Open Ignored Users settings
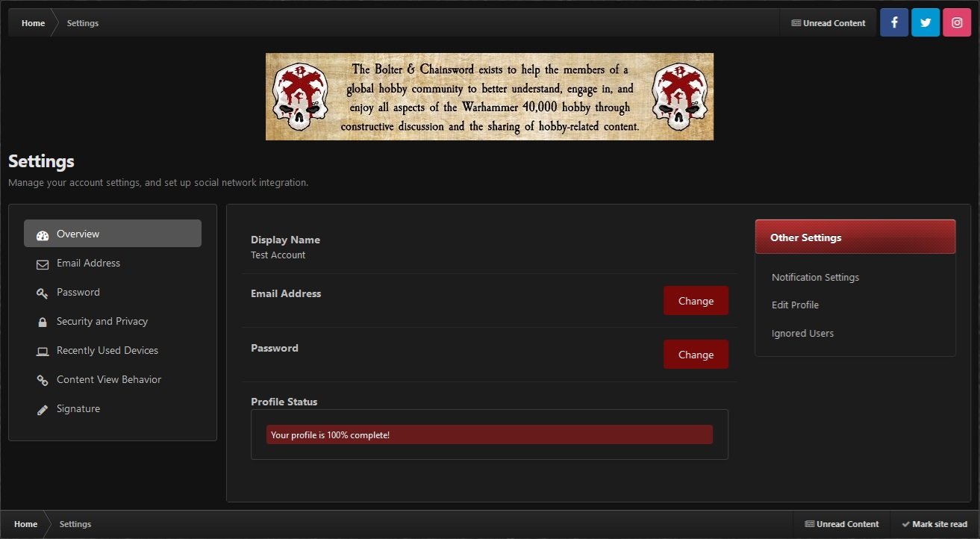The width and height of the screenshot is (980, 539). [802, 333]
